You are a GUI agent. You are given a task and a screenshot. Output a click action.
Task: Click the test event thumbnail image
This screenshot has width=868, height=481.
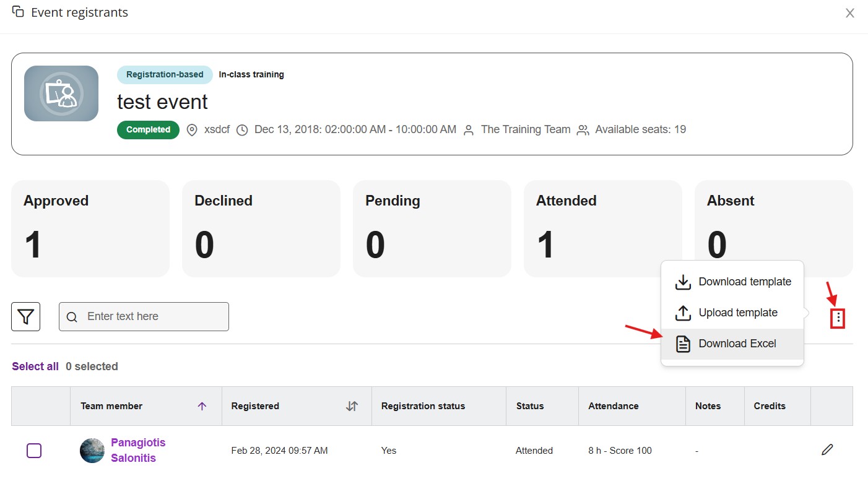[61, 93]
